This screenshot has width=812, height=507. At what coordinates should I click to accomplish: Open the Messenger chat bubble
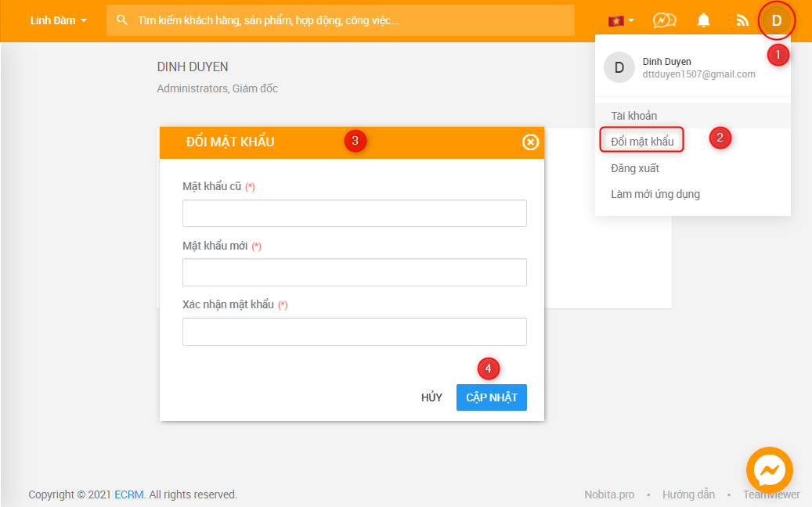769,470
